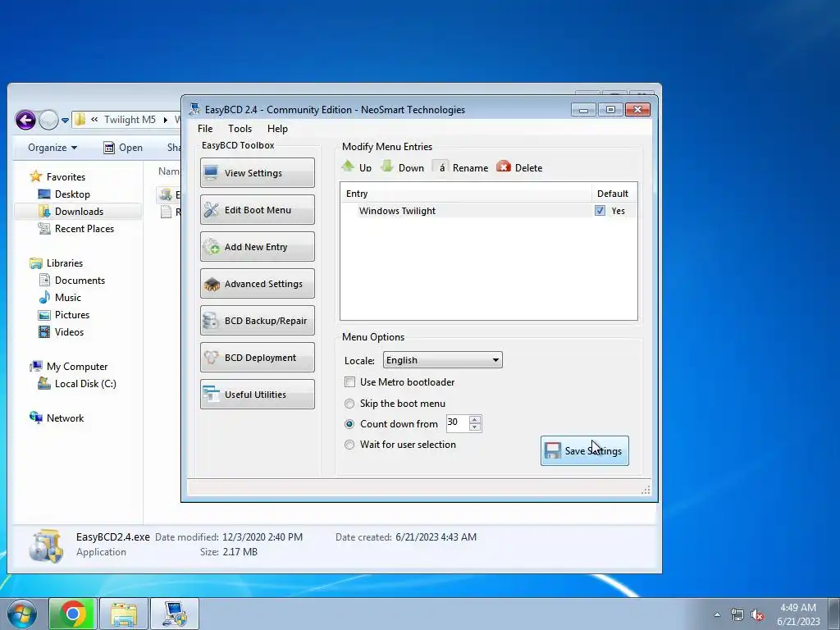
Task: Increase countdown seconds with up stepper
Action: click(x=475, y=419)
